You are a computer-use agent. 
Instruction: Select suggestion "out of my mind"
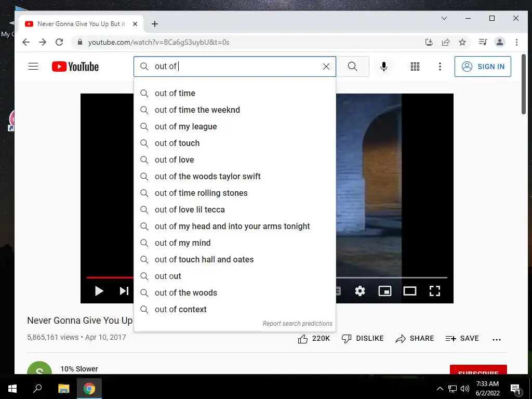[235, 243]
